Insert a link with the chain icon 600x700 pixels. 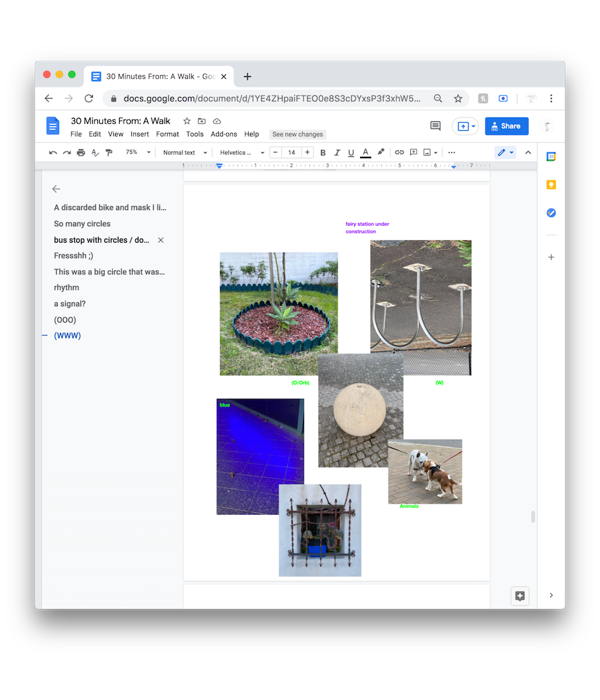399,152
